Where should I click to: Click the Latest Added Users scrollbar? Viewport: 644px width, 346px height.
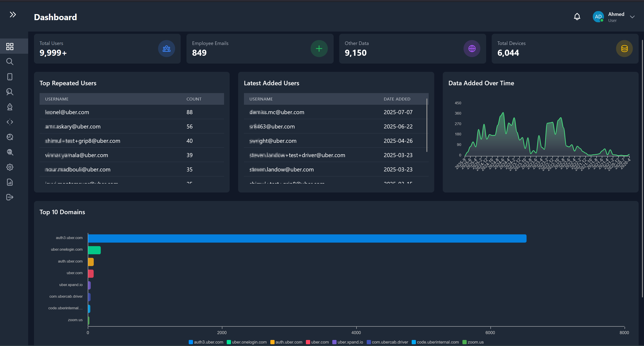tap(427, 125)
